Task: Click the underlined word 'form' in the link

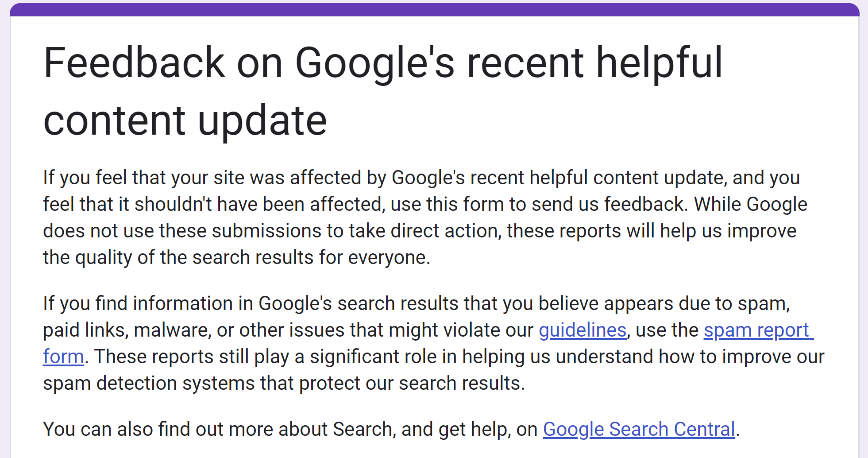Action: tap(62, 356)
